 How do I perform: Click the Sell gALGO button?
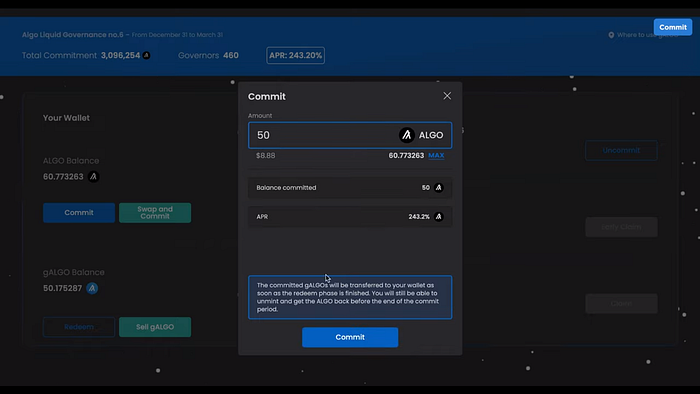pyautogui.click(x=155, y=327)
